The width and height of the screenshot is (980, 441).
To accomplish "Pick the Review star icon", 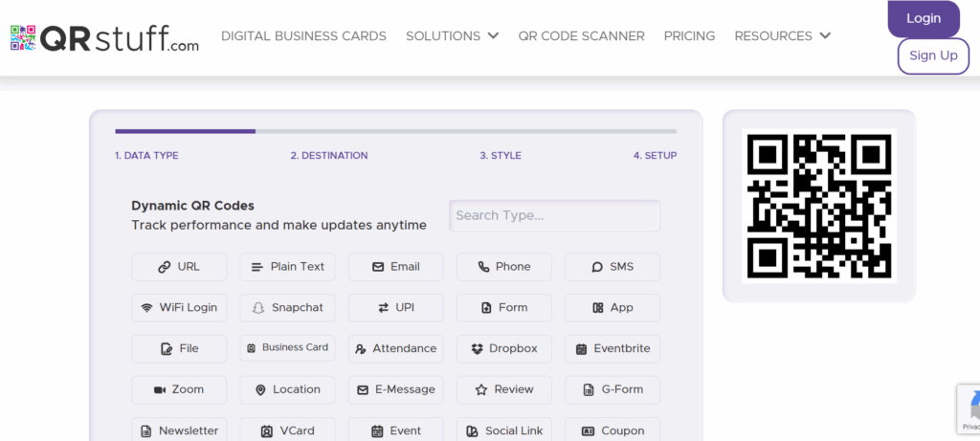I will [x=481, y=389].
